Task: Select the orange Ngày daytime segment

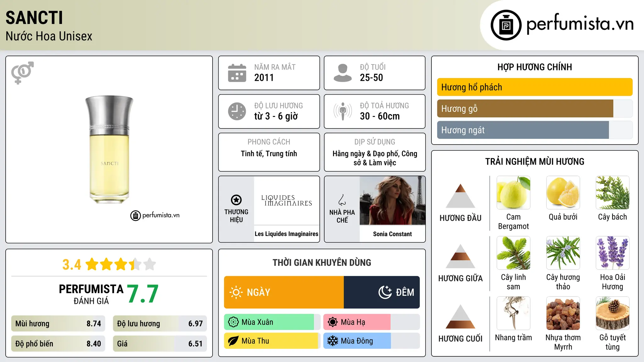Action: point(284,292)
